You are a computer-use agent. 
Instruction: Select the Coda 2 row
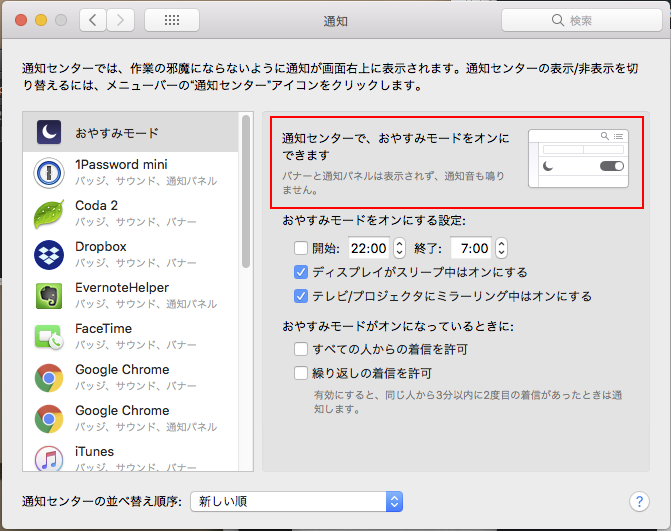click(x=131, y=214)
